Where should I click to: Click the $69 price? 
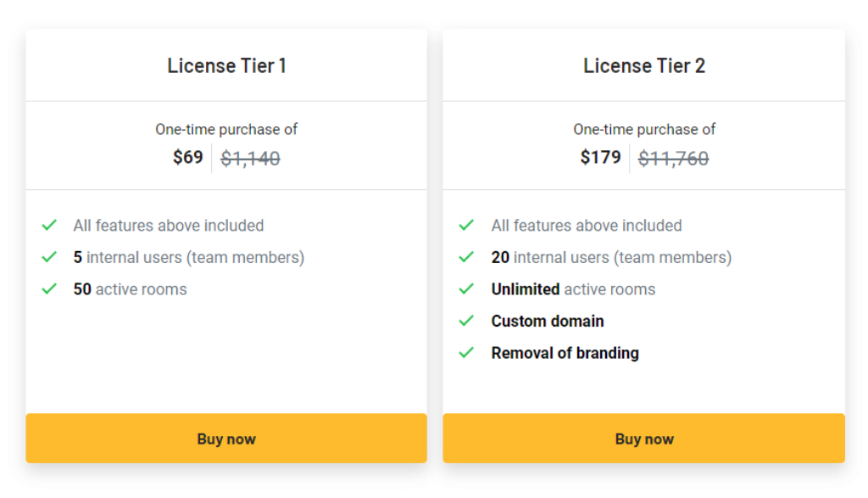[187, 157]
